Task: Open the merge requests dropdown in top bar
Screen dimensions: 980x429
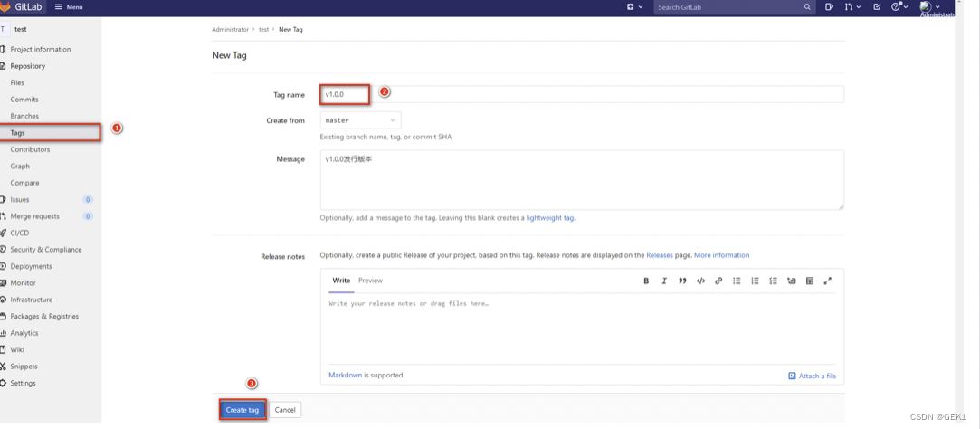Action: click(x=852, y=7)
